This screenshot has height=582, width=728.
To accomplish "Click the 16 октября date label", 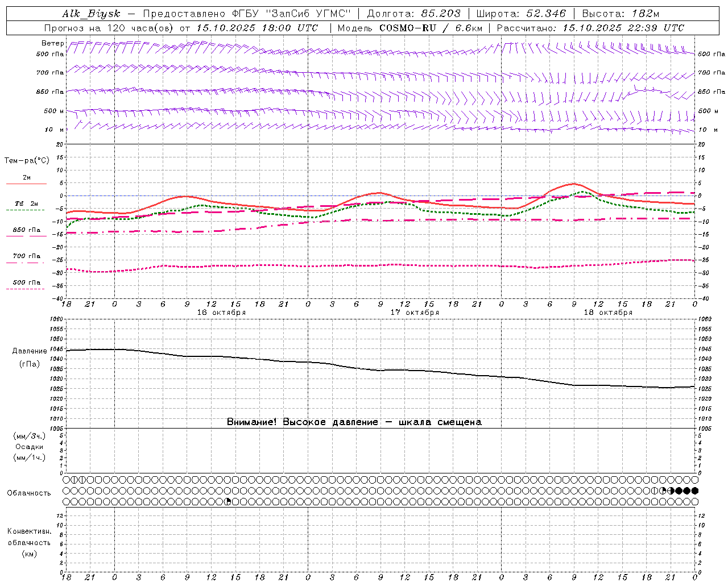I will [221, 313].
